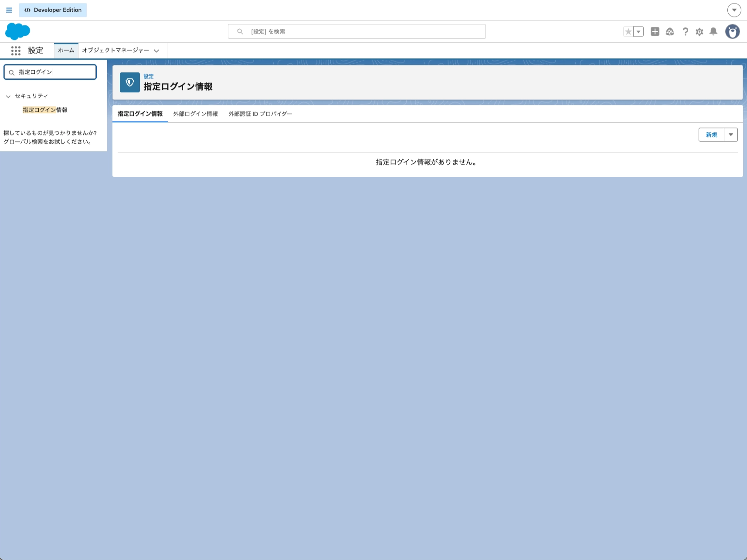
Task: Switch to the 外部認証 ID プロバイダー tab
Action: 260,114
